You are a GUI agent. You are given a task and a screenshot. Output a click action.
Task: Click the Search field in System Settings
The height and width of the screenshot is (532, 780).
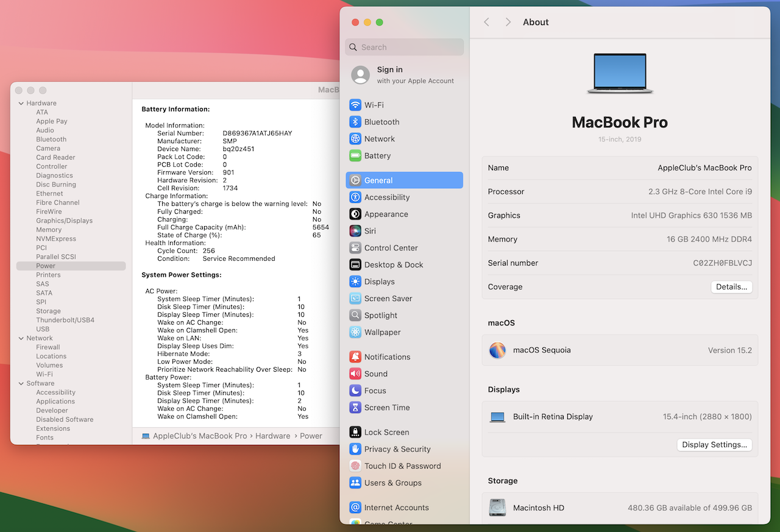tap(405, 47)
